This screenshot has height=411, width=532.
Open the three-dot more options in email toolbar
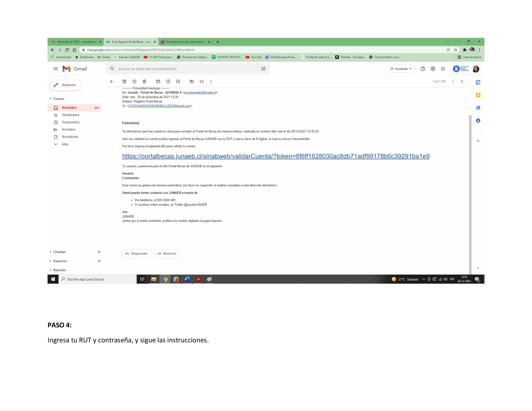(211, 82)
